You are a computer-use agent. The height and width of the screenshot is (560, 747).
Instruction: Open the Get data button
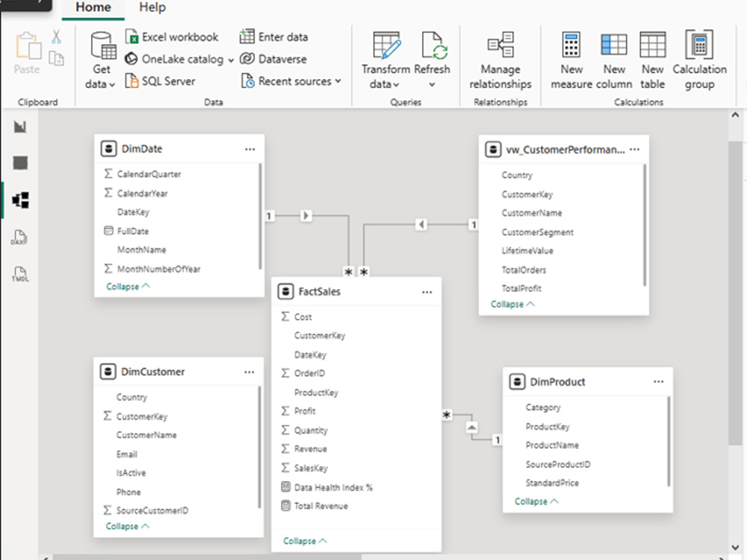(x=102, y=60)
